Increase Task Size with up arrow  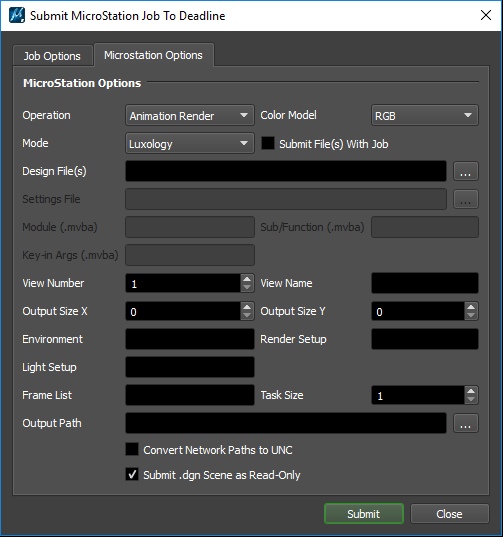(471, 391)
